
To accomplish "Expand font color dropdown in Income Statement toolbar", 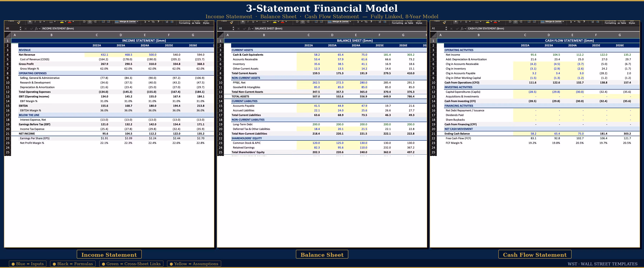I will [73, 21].
